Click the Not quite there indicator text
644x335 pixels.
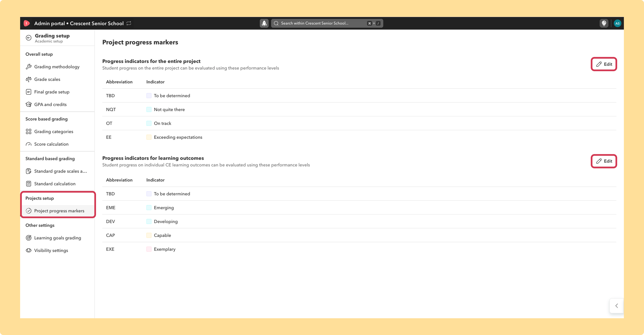coord(169,110)
